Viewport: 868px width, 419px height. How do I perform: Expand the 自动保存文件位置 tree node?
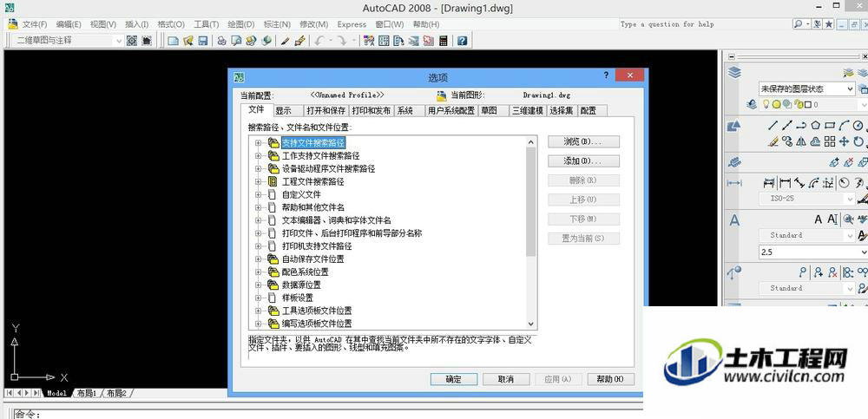(258, 259)
